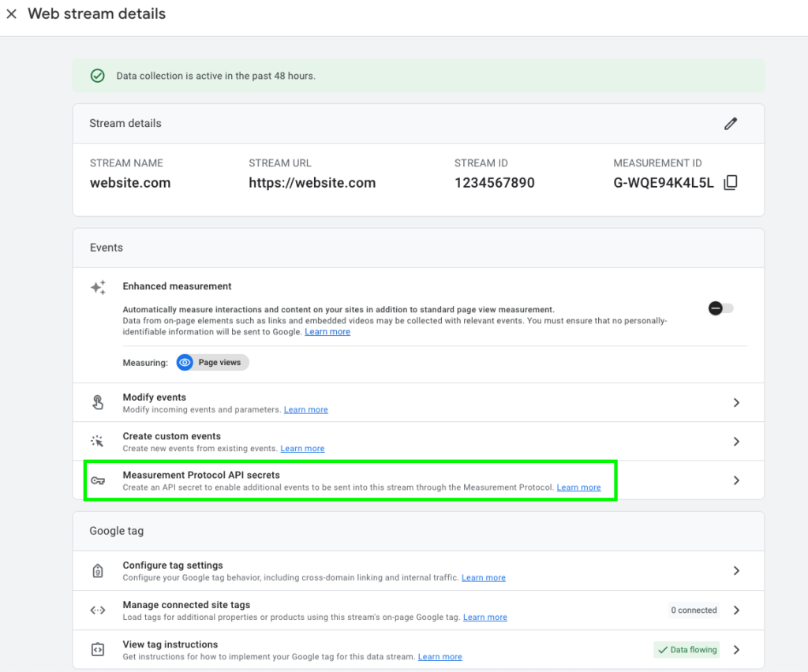Open the Manage connected site tags row
The image size is (808, 672).
pos(418,610)
